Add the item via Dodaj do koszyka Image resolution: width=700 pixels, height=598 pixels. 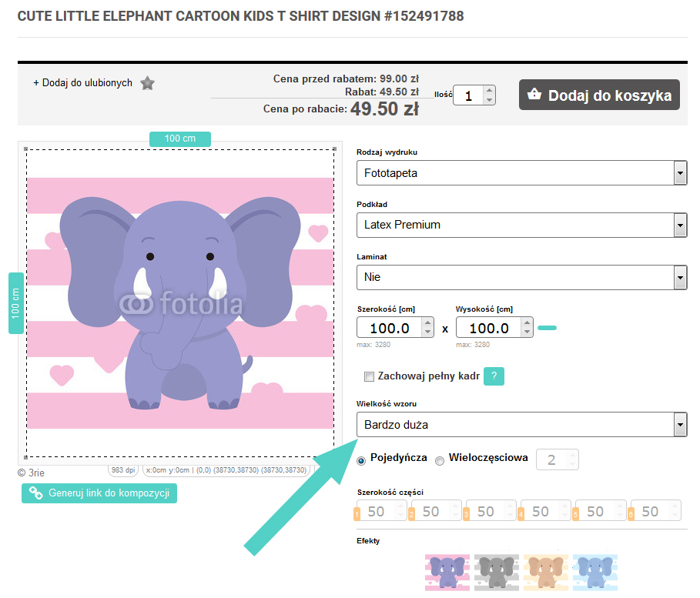click(599, 95)
